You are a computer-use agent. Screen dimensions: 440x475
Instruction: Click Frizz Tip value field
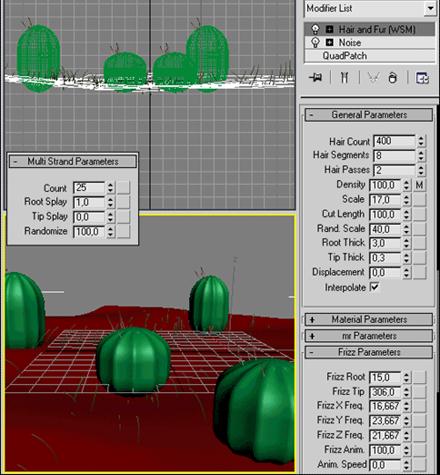pyautogui.click(x=385, y=392)
